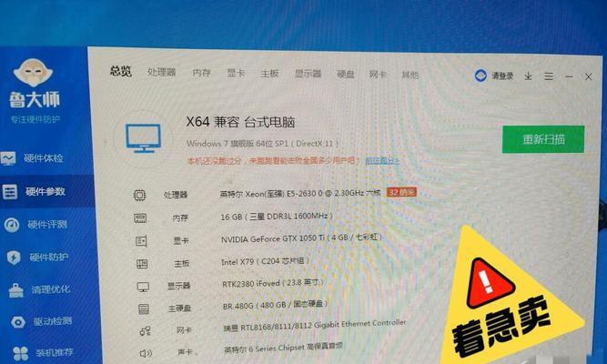Click the Windows 7 旗舰版 64位 text
Screen dimensions: 607x364
point(262,143)
